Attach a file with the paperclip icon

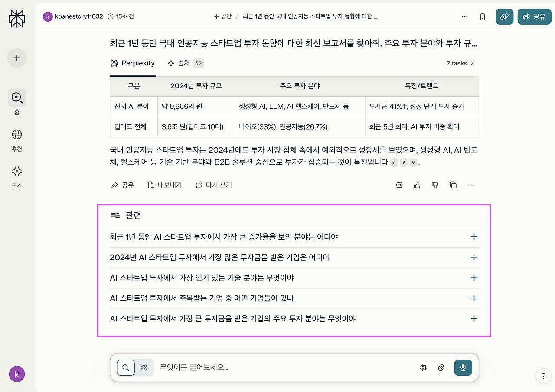[441, 367]
